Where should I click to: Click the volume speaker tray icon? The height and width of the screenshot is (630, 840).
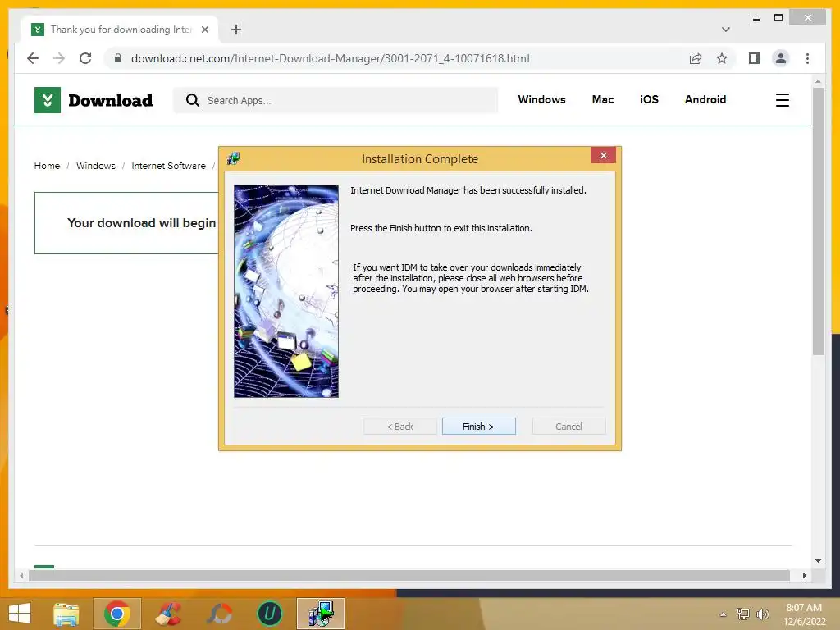[x=762, y=614]
